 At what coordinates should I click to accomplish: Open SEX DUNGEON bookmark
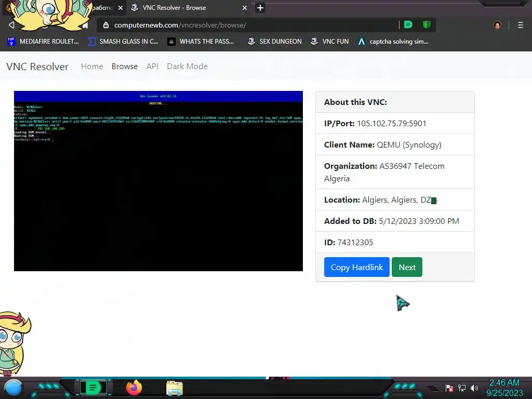274,42
